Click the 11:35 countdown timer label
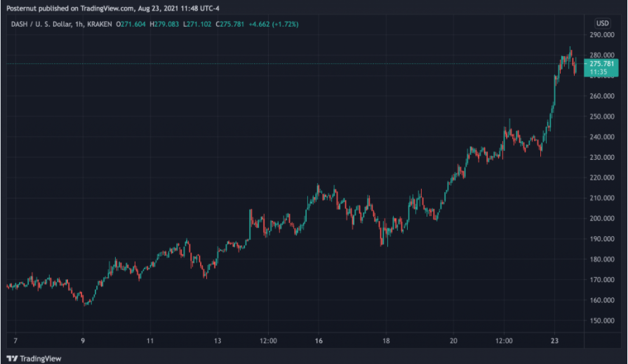 click(x=598, y=72)
